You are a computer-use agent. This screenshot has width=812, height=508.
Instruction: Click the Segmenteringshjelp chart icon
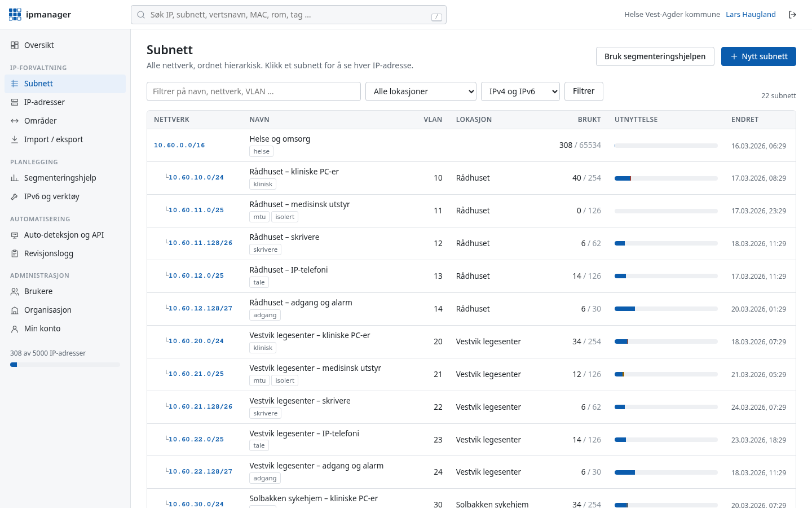(15, 178)
